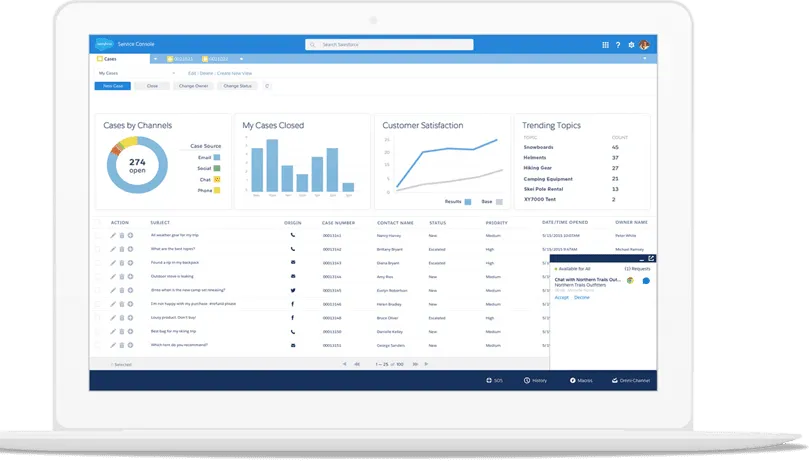
Task: Click the Create New View link
Action: 235,73
